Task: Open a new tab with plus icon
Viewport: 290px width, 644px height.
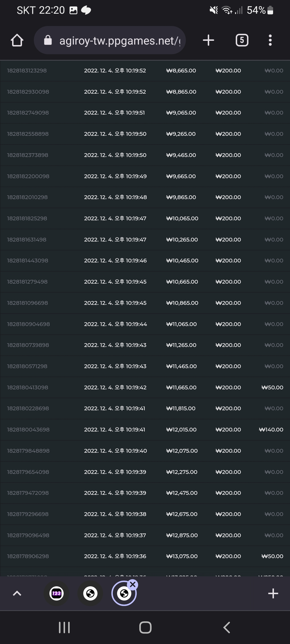Action: (208, 41)
